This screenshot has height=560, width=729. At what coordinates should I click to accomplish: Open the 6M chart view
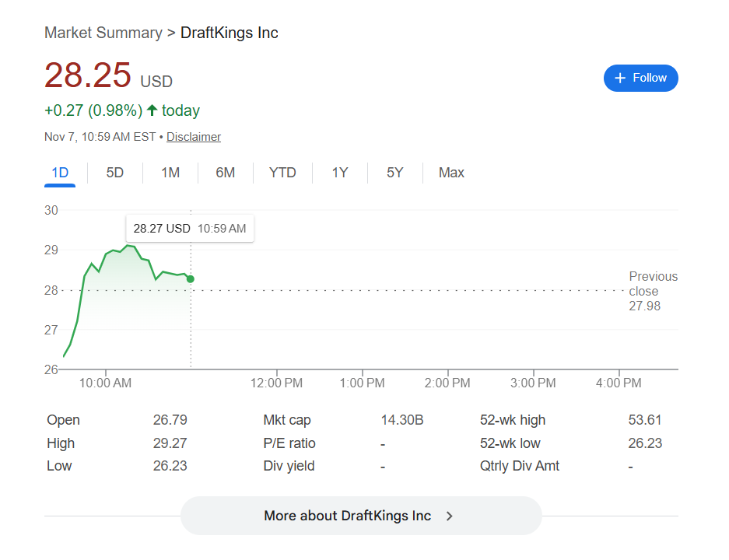[x=226, y=173]
